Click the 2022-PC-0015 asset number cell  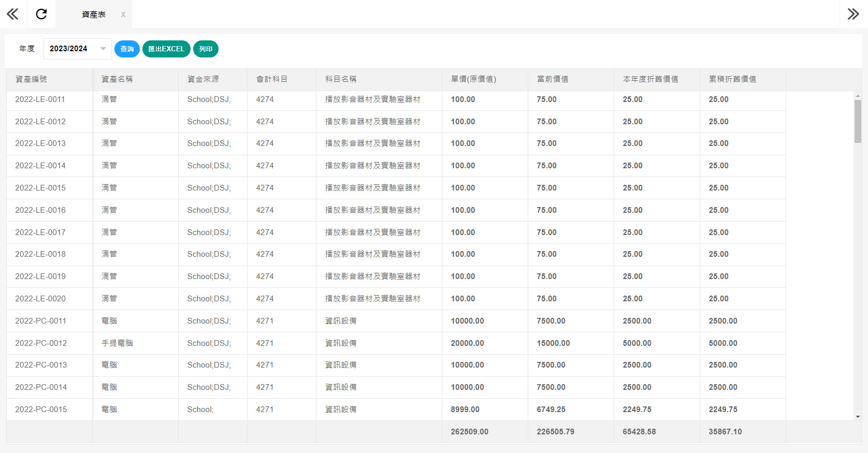coord(41,410)
